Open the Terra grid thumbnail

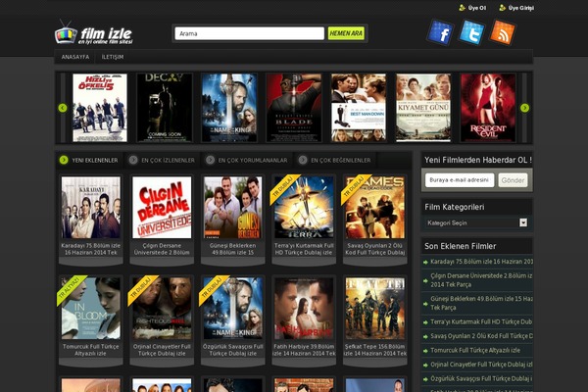304,208
